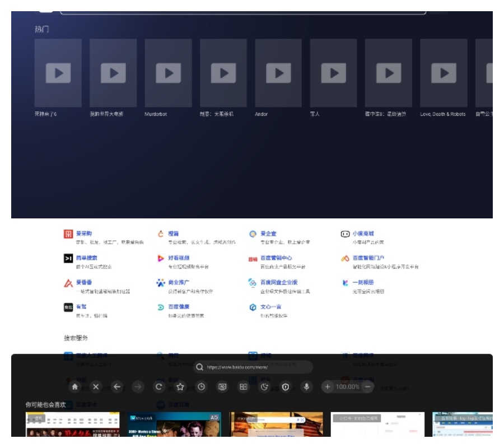
Task: Click the URL bar showing baidu.com/more
Action: pyautogui.click(x=253, y=367)
